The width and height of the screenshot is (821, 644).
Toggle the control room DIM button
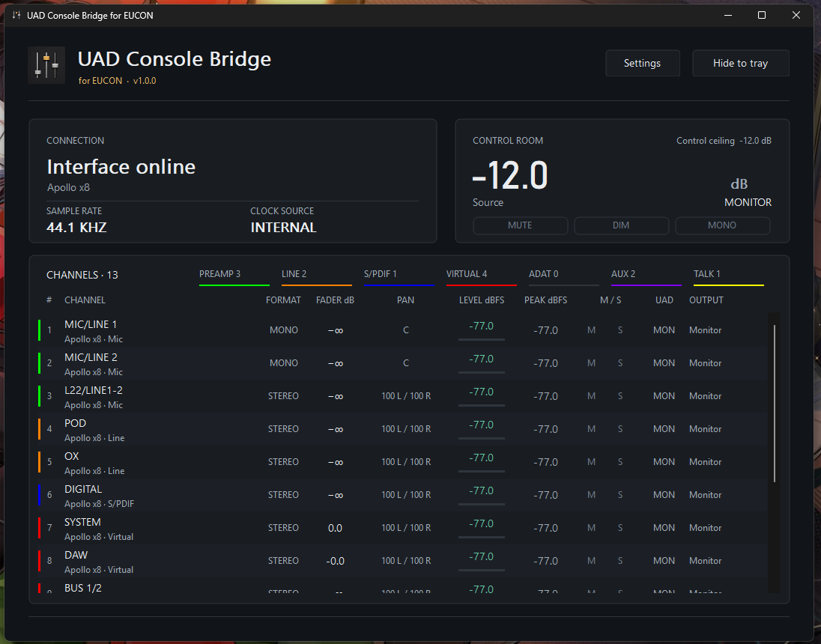click(621, 225)
